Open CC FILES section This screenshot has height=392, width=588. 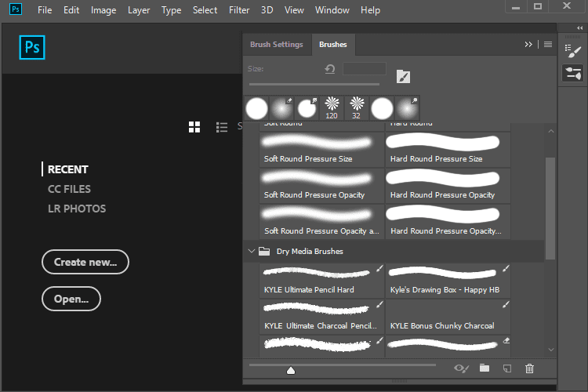click(x=69, y=189)
